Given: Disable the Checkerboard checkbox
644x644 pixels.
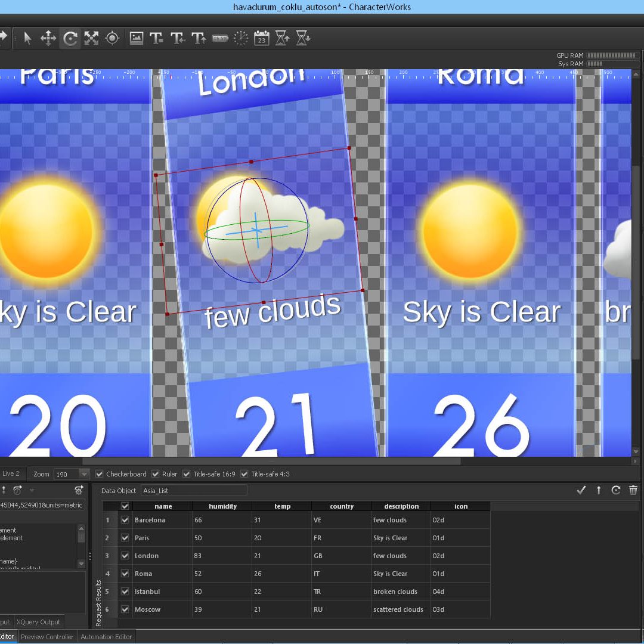Looking at the screenshot, I should (x=100, y=474).
